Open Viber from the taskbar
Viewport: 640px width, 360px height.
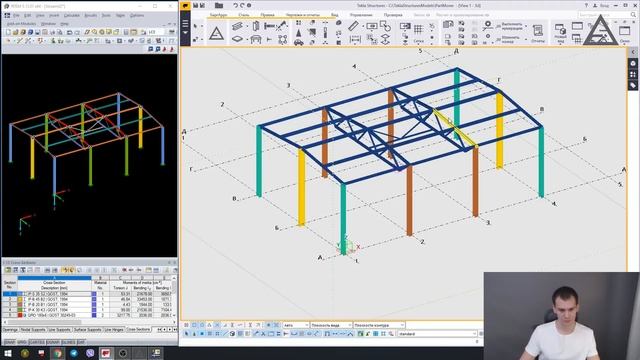click(x=90, y=353)
